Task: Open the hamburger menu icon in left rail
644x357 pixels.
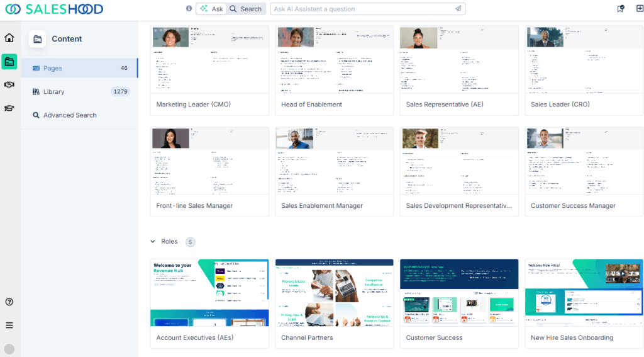Action: tap(9, 326)
